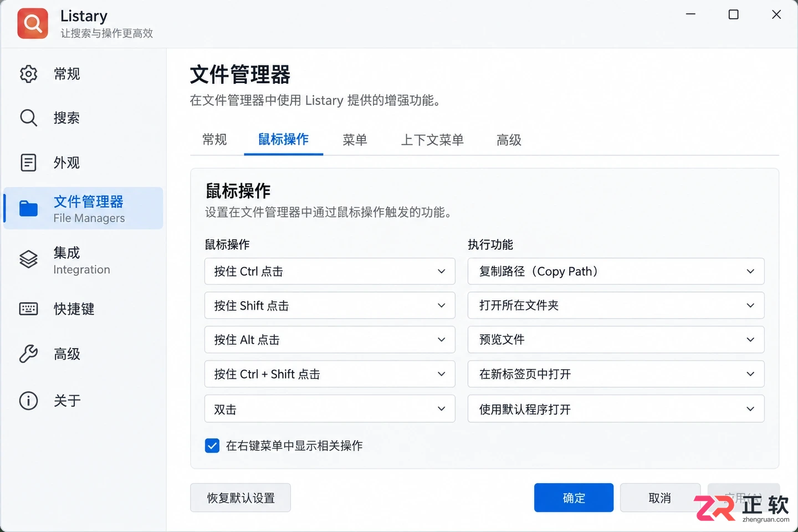
Task: Open the 集成 Integration section
Action: click(x=83, y=260)
